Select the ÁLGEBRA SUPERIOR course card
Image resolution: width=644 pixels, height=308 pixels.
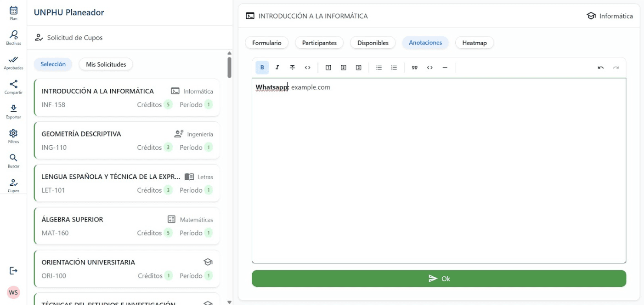click(x=127, y=226)
